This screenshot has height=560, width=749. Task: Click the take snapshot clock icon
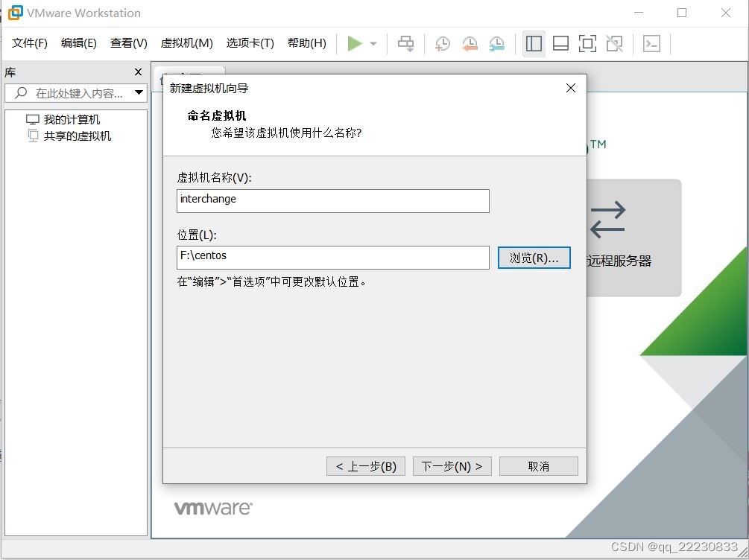443,43
